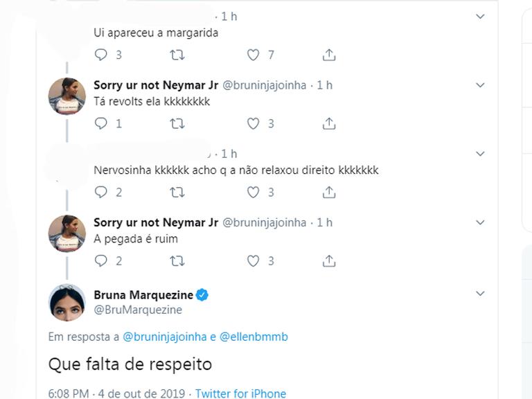Like the "A pegada é ruim" tweet
Screen dimensions: 532x399
click(253, 260)
